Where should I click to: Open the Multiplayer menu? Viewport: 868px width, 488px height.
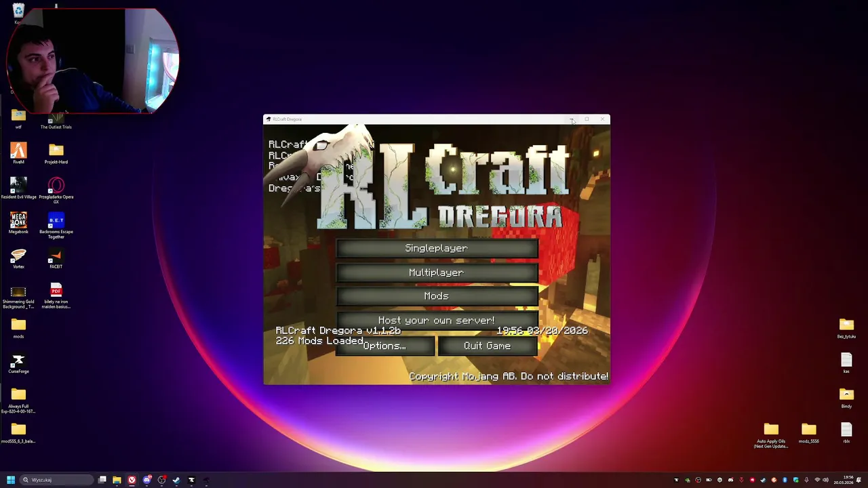pos(437,272)
